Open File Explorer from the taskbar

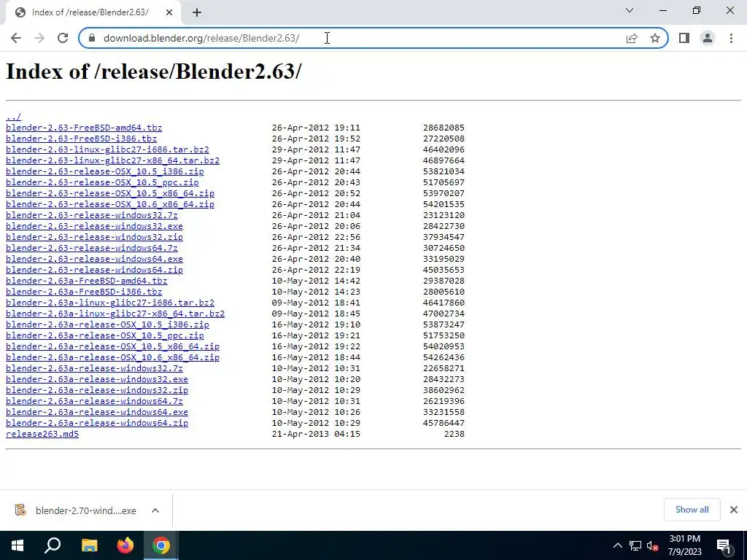(x=89, y=545)
